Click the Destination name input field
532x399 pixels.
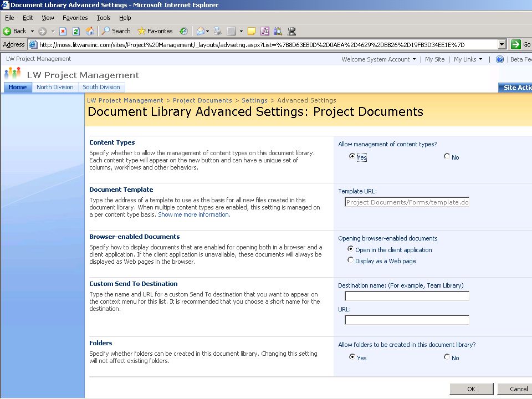407,296
